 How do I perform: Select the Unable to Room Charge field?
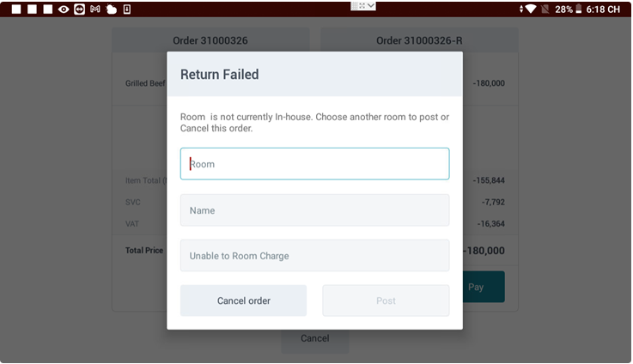314,256
